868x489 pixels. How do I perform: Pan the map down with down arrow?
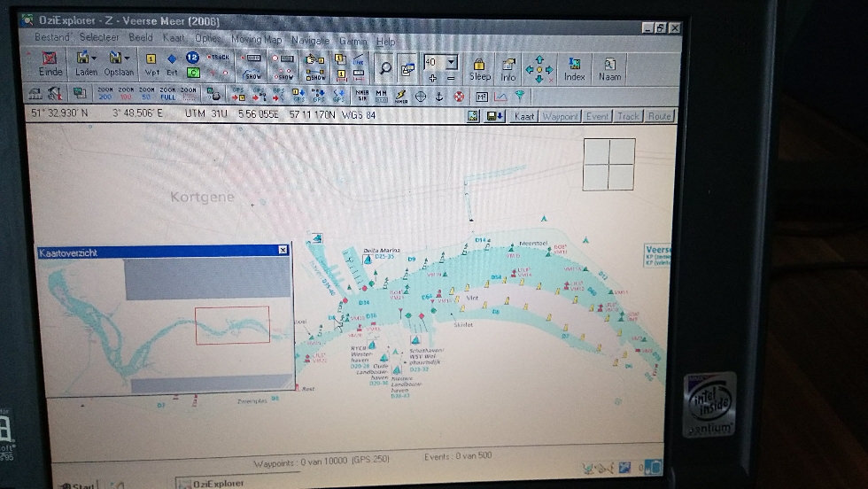(x=539, y=80)
